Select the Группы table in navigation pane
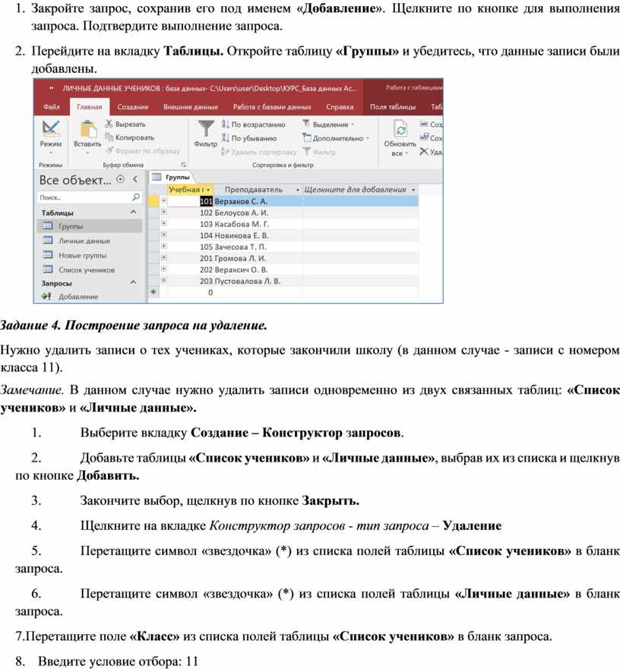Viewport: 620px width, 672px height. pos(90,226)
